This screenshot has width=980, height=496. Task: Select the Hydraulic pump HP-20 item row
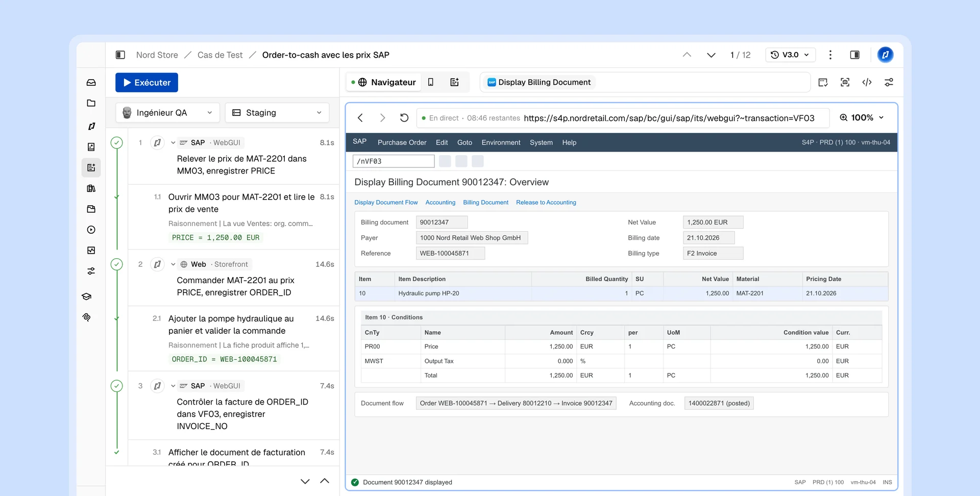coord(621,293)
